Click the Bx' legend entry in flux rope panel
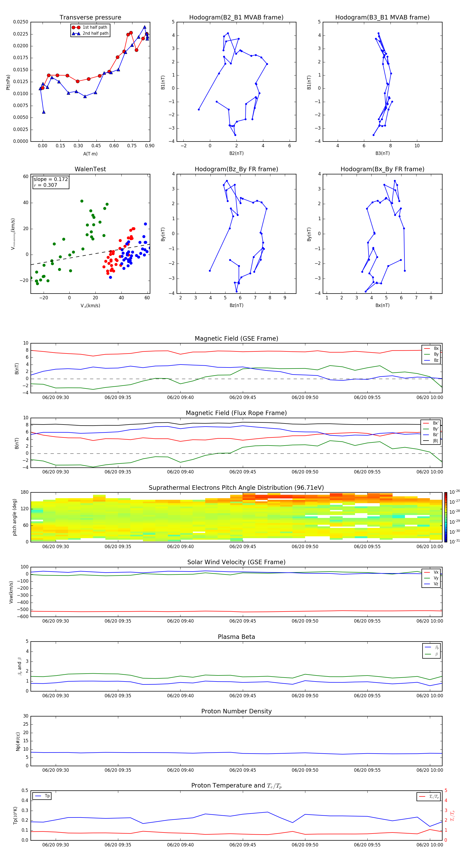The width and height of the screenshot is (473, 868). click(x=431, y=423)
